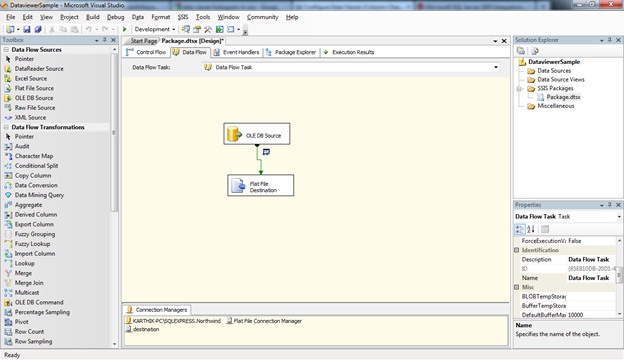Click the data viewer icon on the path

tap(266, 152)
